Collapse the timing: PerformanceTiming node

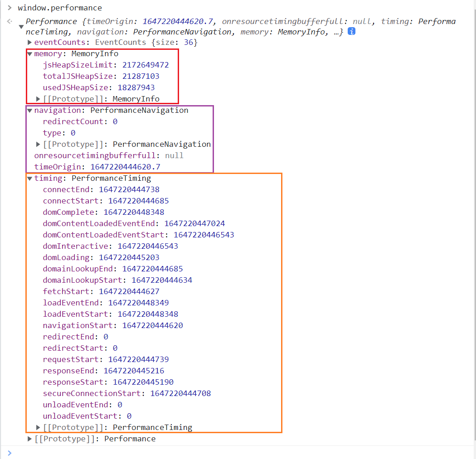point(29,179)
